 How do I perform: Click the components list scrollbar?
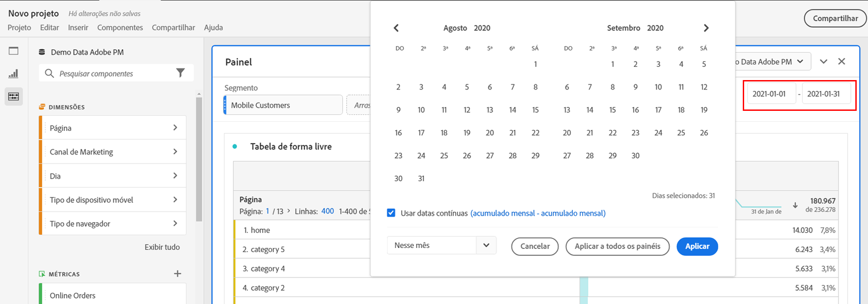tap(199, 158)
